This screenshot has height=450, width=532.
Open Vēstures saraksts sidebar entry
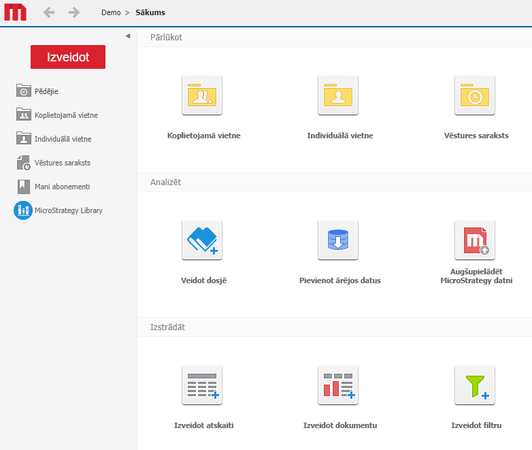tap(53, 163)
